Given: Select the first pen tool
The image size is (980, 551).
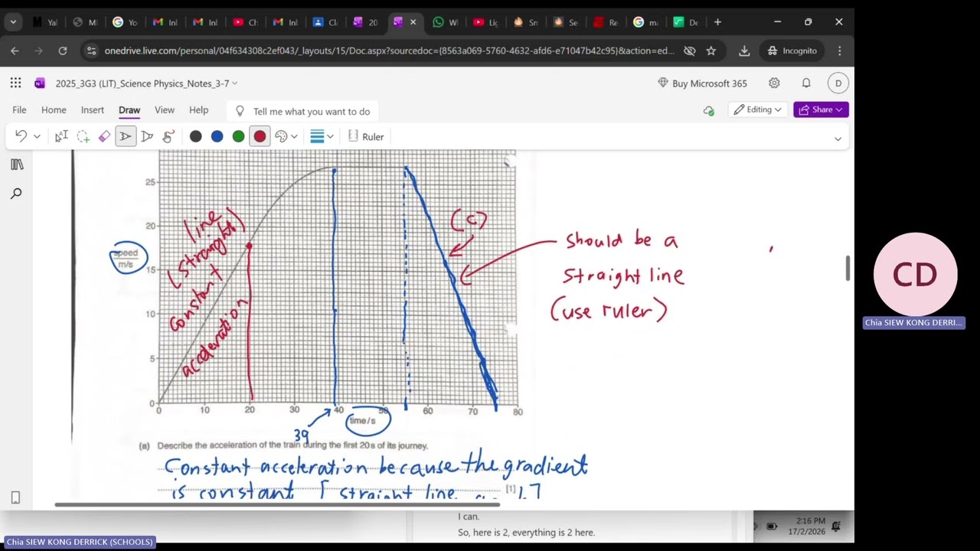Looking at the screenshot, I should coord(126,136).
